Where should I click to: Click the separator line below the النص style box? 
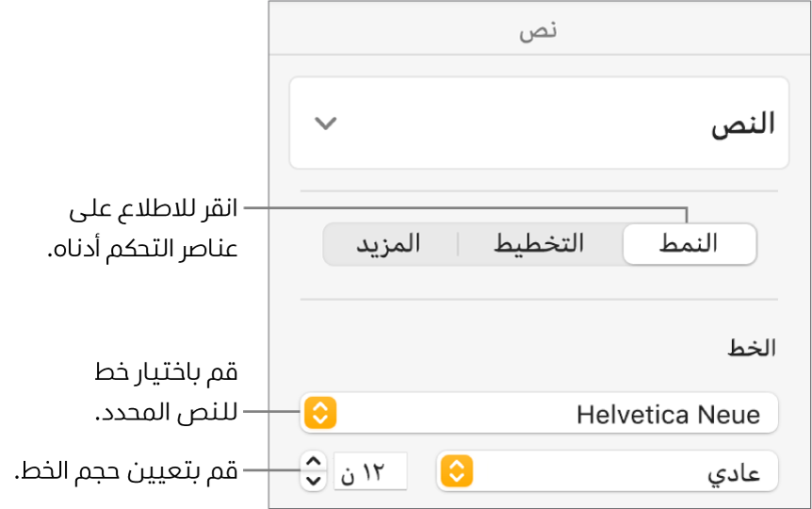coord(539,191)
